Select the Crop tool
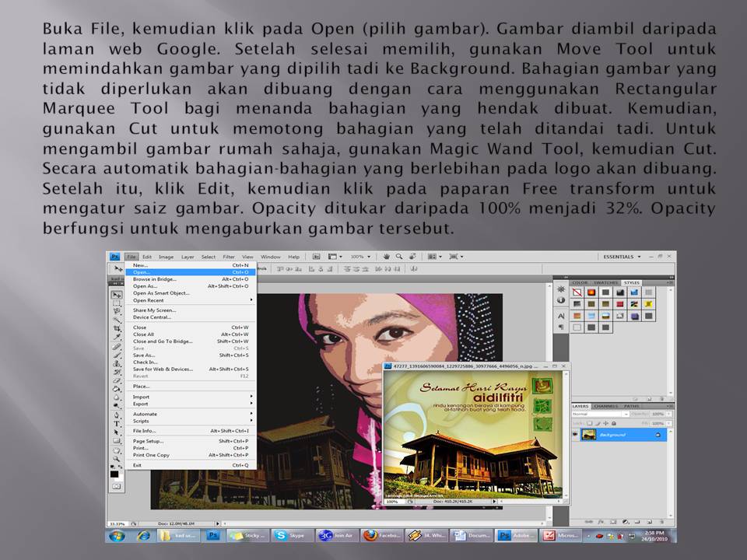 tap(117, 328)
